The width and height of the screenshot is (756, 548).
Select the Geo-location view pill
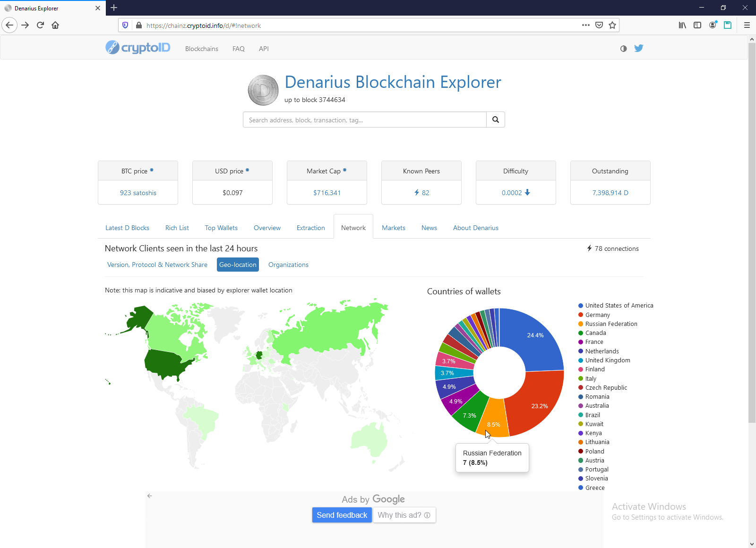coord(238,265)
